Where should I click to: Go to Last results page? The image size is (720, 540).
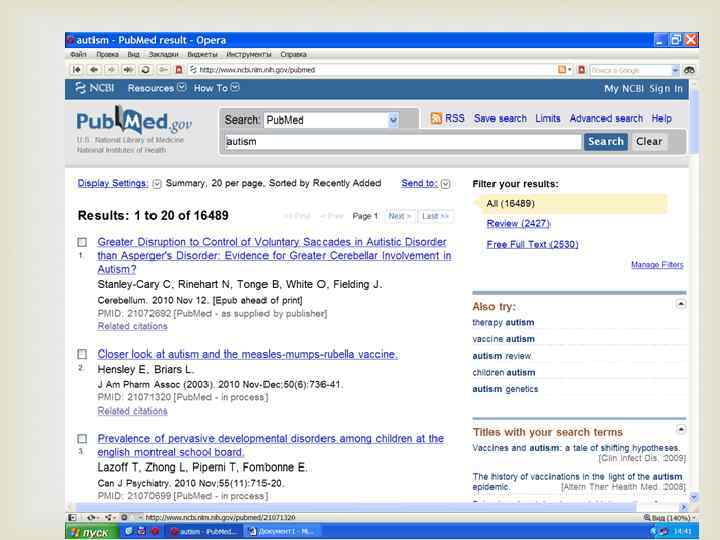click(x=435, y=216)
